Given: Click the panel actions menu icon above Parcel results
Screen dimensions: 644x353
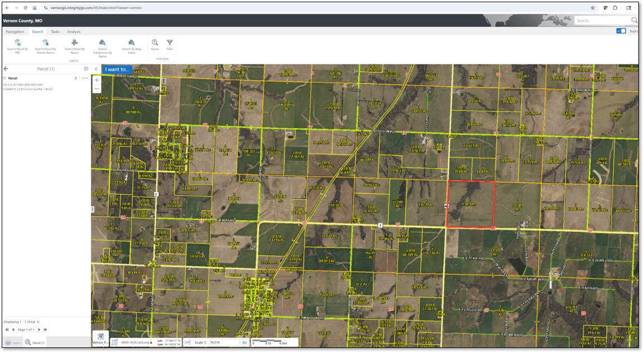Looking at the screenshot, I should (x=87, y=69).
